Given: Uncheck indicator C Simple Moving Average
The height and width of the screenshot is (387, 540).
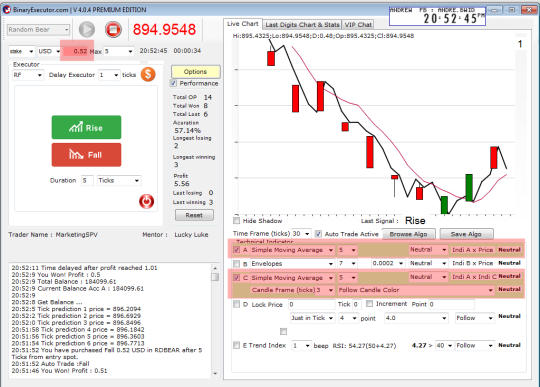Looking at the screenshot, I should click(x=237, y=278).
